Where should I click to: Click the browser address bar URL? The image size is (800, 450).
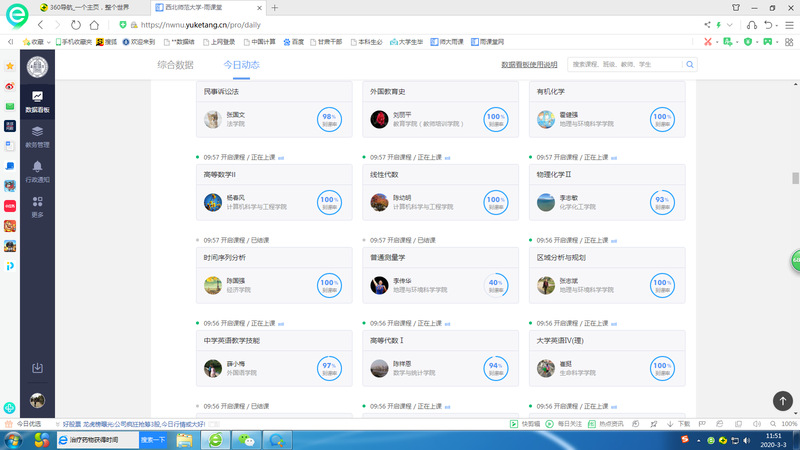(x=201, y=25)
